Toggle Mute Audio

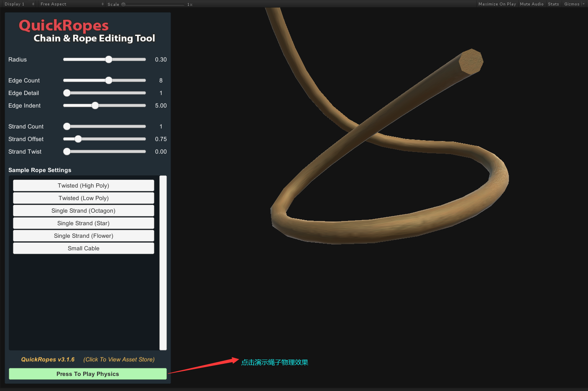point(532,4)
